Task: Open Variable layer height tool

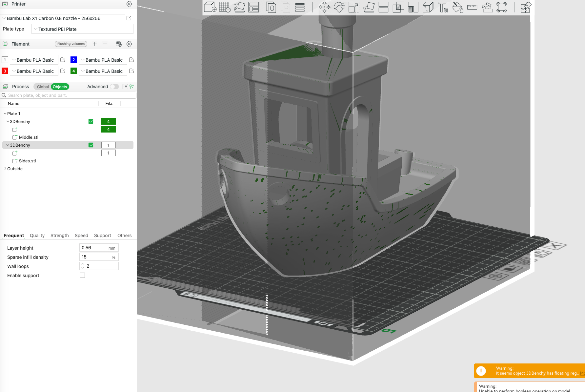Action: (300, 7)
